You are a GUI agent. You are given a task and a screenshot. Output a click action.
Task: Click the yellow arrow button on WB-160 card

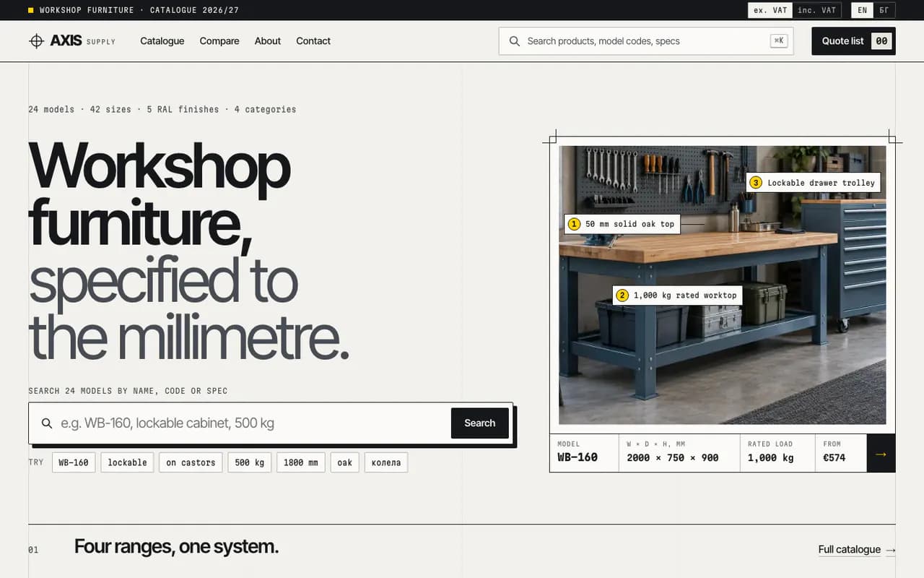pos(881,454)
